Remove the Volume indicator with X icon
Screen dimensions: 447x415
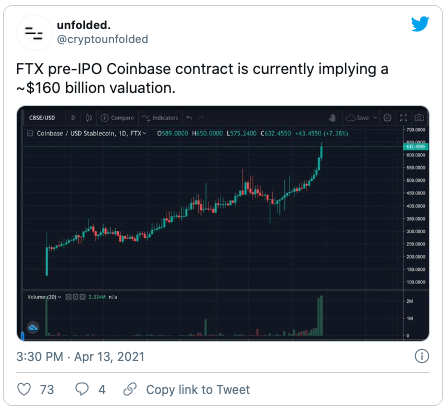tap(82, 297)
